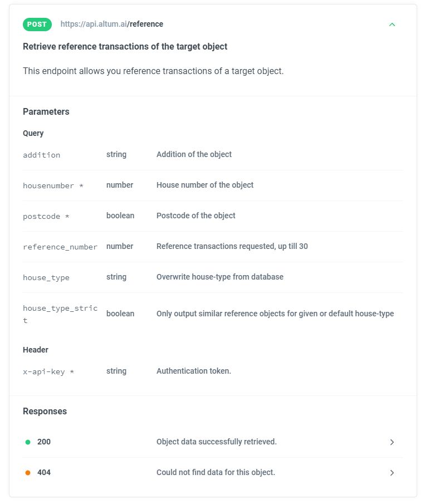Click the house_type_strict parameter name
Screen dimensions: 425x504
60,314
